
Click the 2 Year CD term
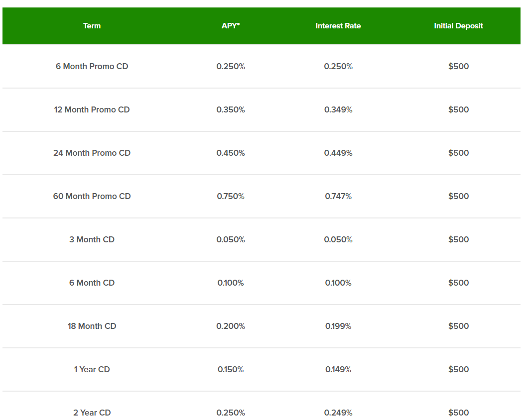(92, 413)
